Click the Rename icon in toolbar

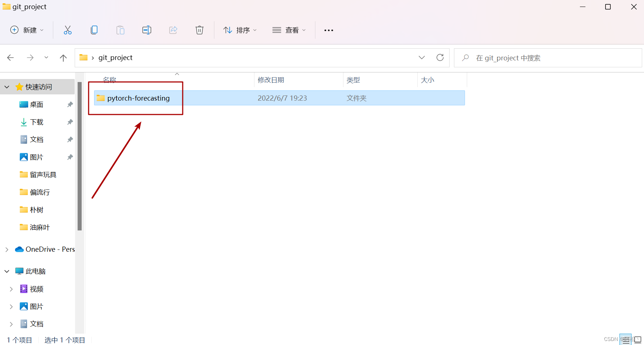[x=147, y=30]
